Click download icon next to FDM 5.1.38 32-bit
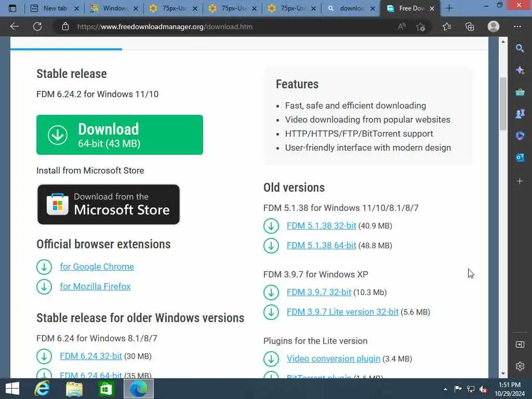The height and width of the screenshot is (399, 532). (x=271, y=226)
